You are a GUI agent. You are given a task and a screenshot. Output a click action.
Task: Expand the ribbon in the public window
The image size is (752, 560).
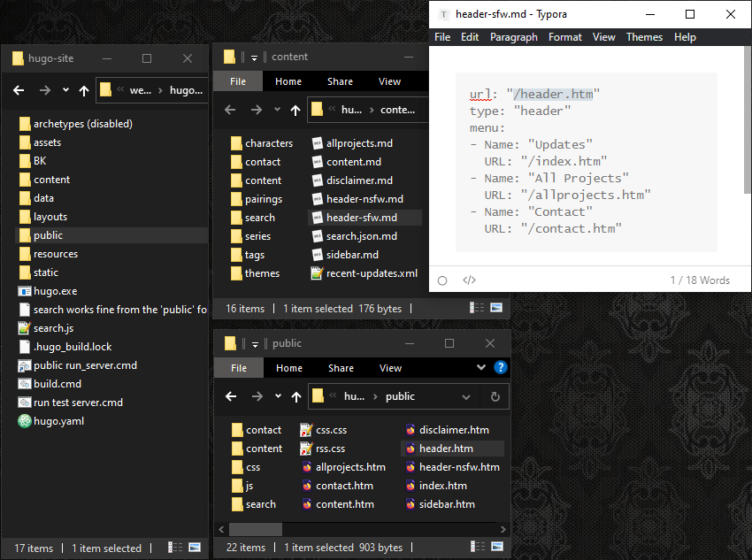tap(481, 367)
